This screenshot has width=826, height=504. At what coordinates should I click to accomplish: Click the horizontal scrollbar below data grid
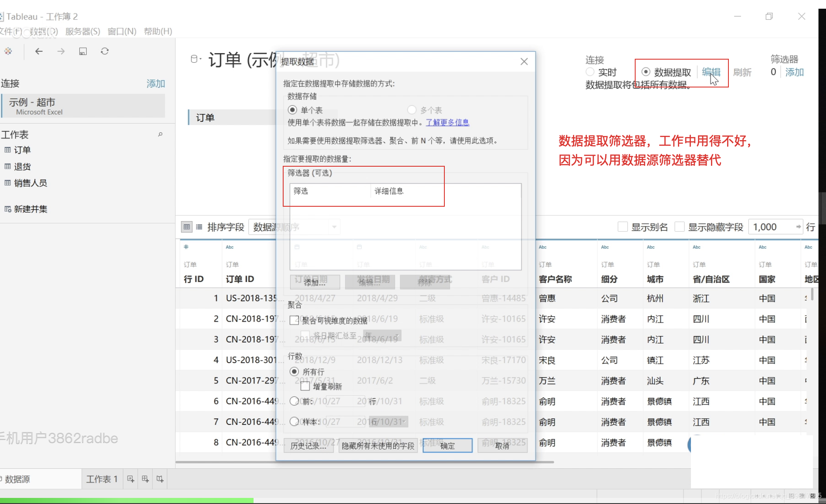pos(365,462)
